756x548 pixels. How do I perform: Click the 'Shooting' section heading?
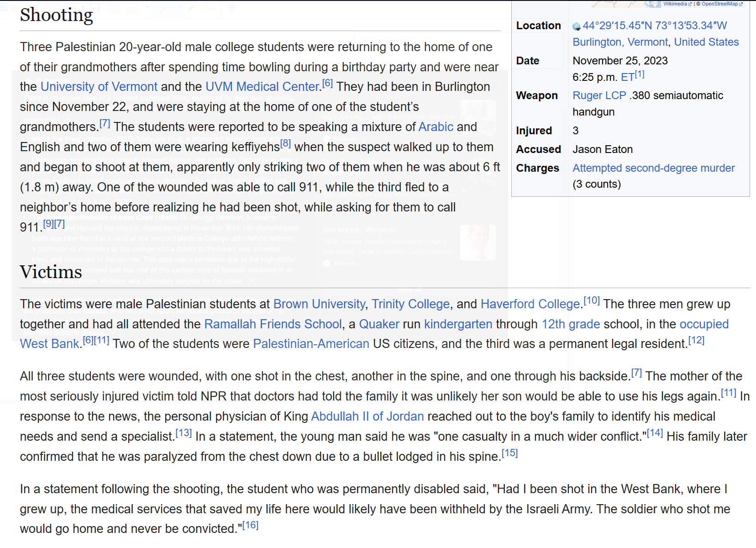tap(57, 15)
